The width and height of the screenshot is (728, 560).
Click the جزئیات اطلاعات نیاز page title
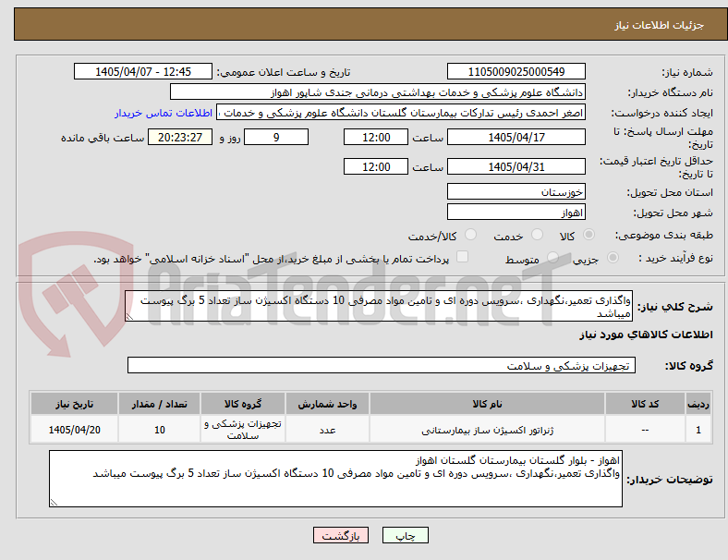tap(660, 25)
